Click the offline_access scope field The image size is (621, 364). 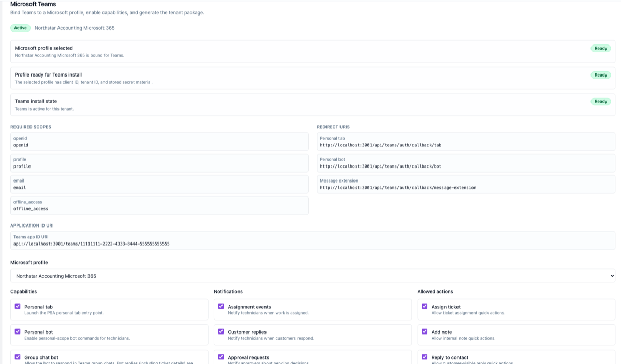(x=159, y=205)
